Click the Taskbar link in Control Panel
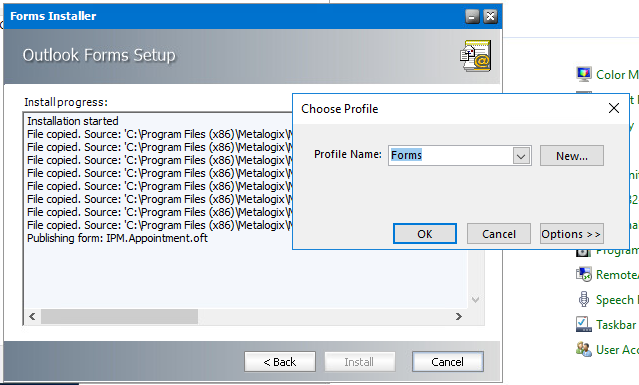The height and width of the screenshot is (385, 639). [616, 325]
